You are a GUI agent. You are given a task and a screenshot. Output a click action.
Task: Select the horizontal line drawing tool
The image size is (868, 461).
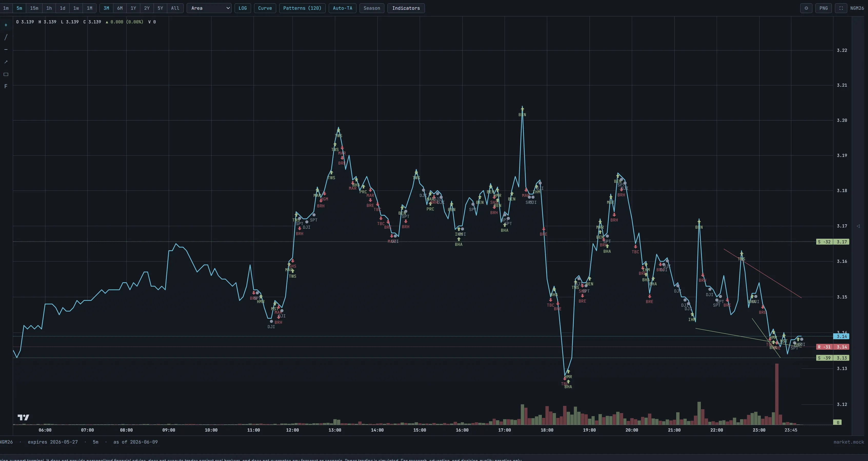6,49
